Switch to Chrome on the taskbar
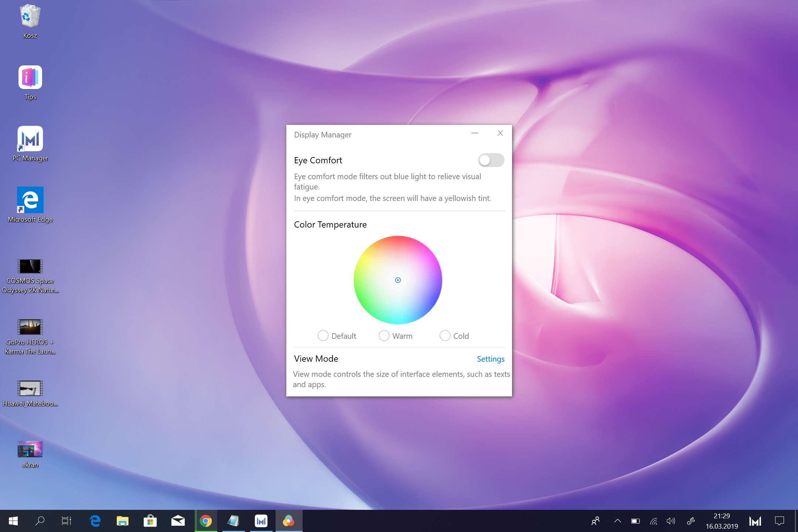This screenshot has height=532, width=798. (206, 521)
